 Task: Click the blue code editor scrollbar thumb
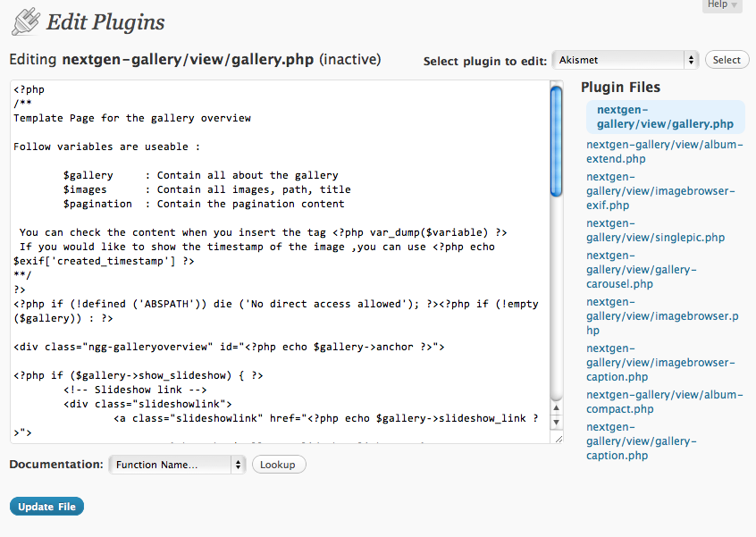tap(556, 141)
